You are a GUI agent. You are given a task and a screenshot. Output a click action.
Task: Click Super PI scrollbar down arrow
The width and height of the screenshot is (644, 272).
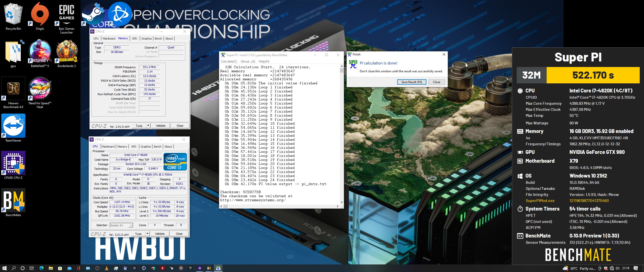(342, 202)
